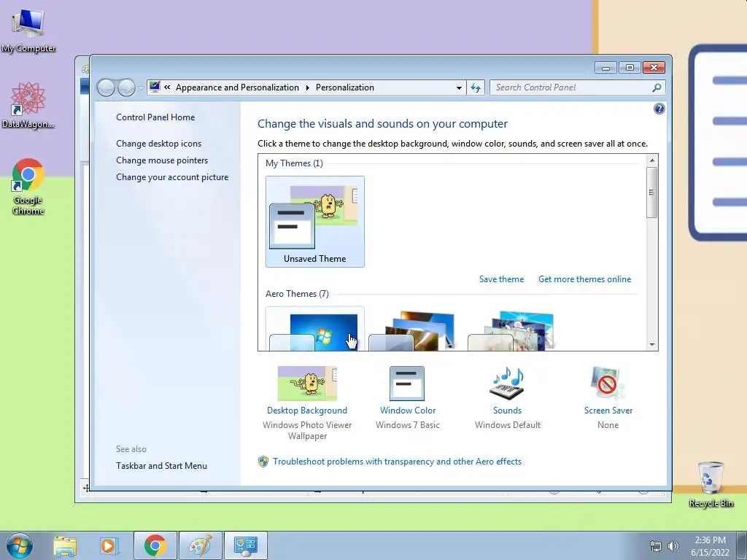Click the Control Panel taskbar button
Image resolution: width=747 pixels, height=560 pixels.
pos(246,545)
